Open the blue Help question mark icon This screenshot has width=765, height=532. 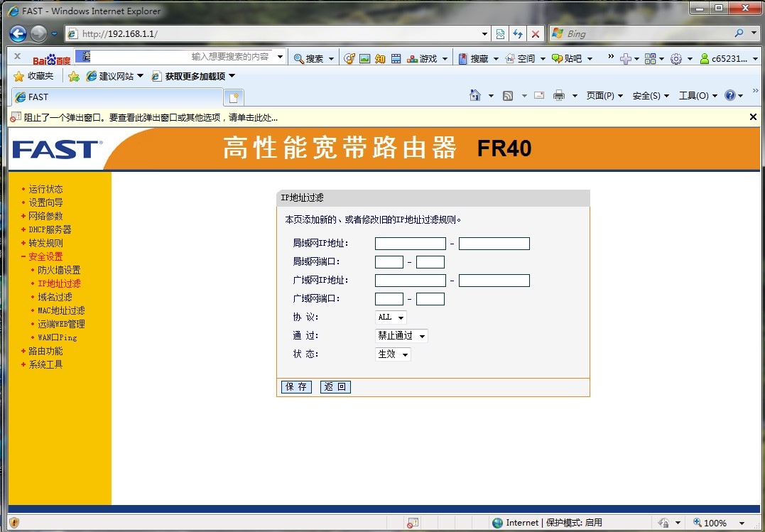click(730, 95)
